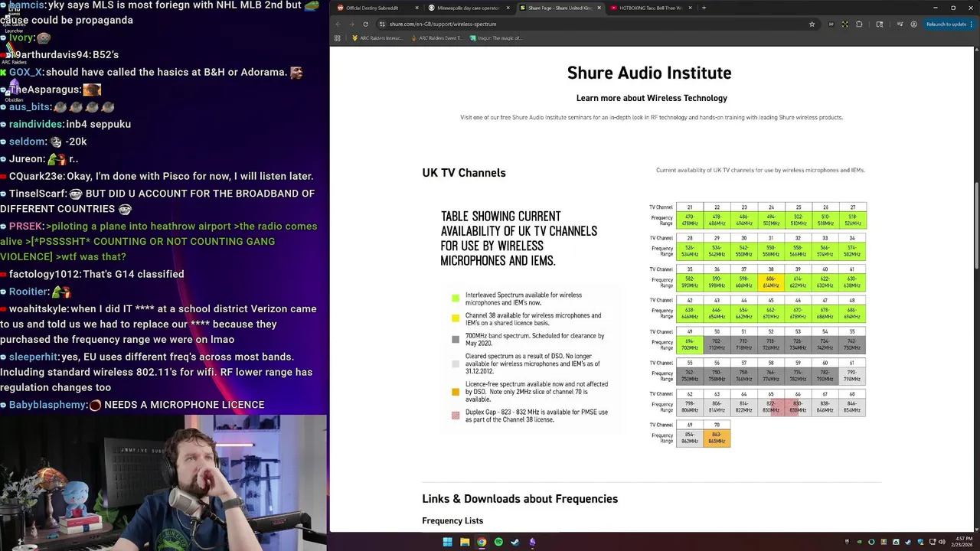Click the TV channel 49 green frequency cell
The height and width of the screenshot is (551, 980).
690,345
